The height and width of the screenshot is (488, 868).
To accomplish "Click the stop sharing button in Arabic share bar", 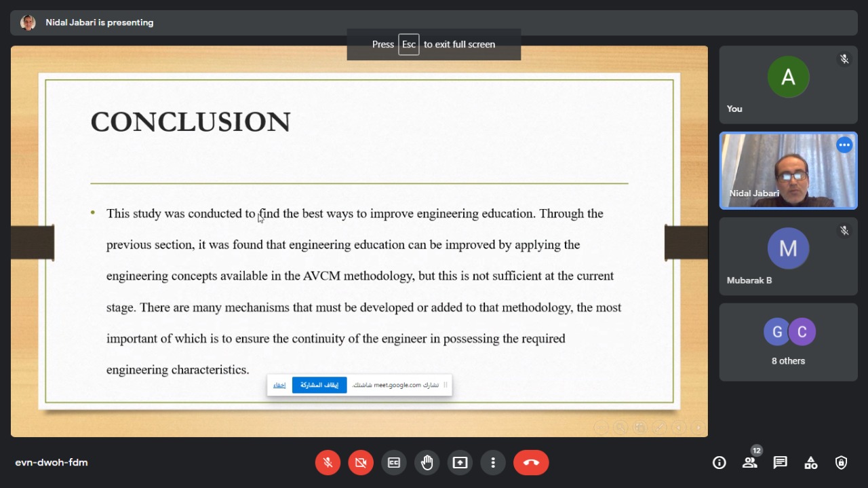I will click(319, 385).
